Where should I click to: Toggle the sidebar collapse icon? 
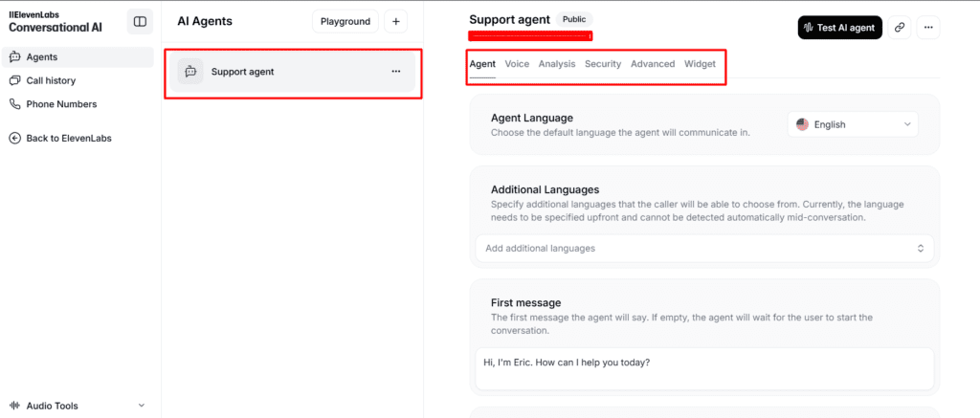(140, 21)
